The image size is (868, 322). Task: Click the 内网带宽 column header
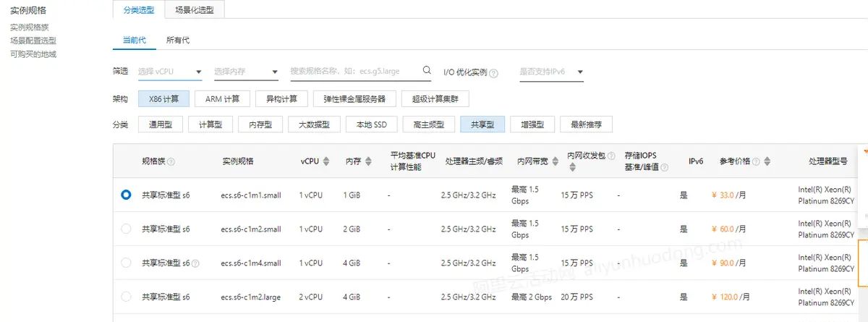[532, 161]
